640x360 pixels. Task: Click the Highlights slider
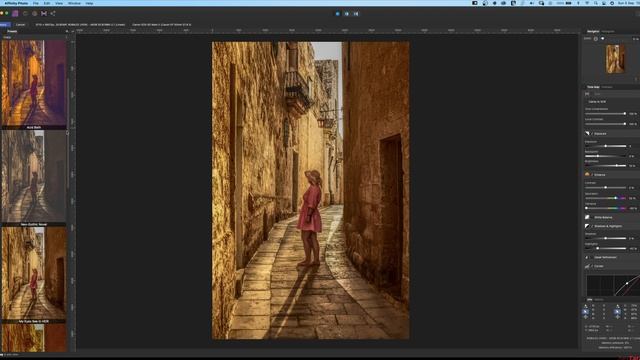[606, 248]
